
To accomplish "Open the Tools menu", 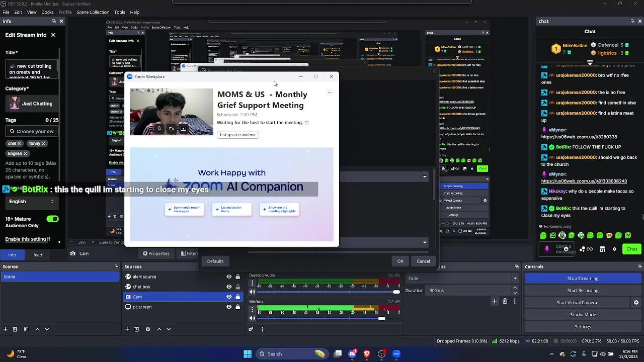I will [120, 12].
